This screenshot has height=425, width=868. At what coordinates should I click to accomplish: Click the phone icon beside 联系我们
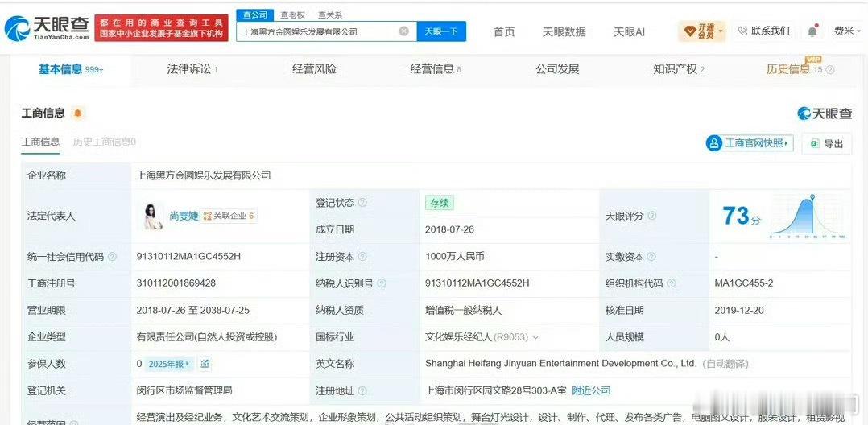[x=742, y=31]
